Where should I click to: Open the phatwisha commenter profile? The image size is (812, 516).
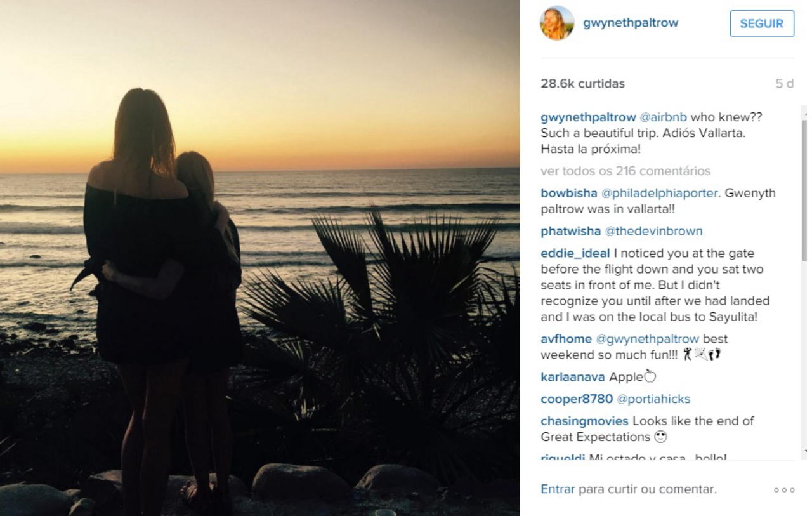570,231
